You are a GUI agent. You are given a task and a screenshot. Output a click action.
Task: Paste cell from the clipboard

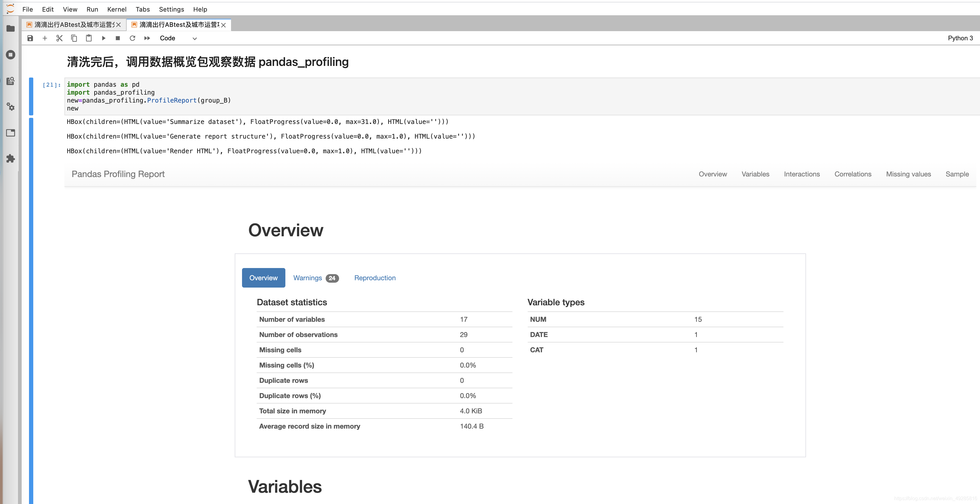(89, 38)
